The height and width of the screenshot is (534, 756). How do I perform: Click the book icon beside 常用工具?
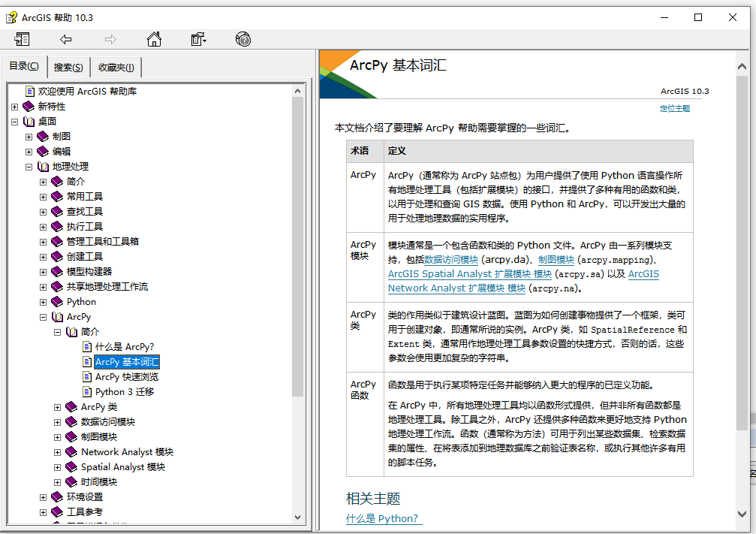pyautogui.click(x=57, y=196)
